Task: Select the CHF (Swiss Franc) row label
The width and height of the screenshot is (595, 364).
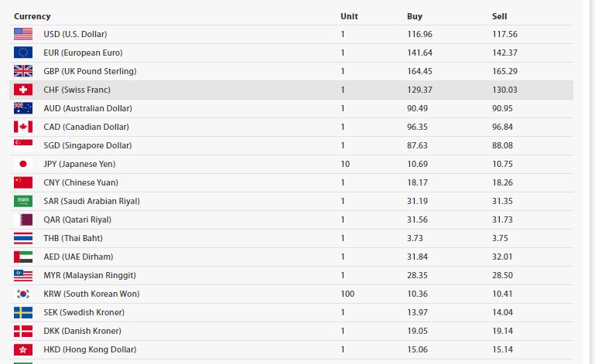Action: 77,90
